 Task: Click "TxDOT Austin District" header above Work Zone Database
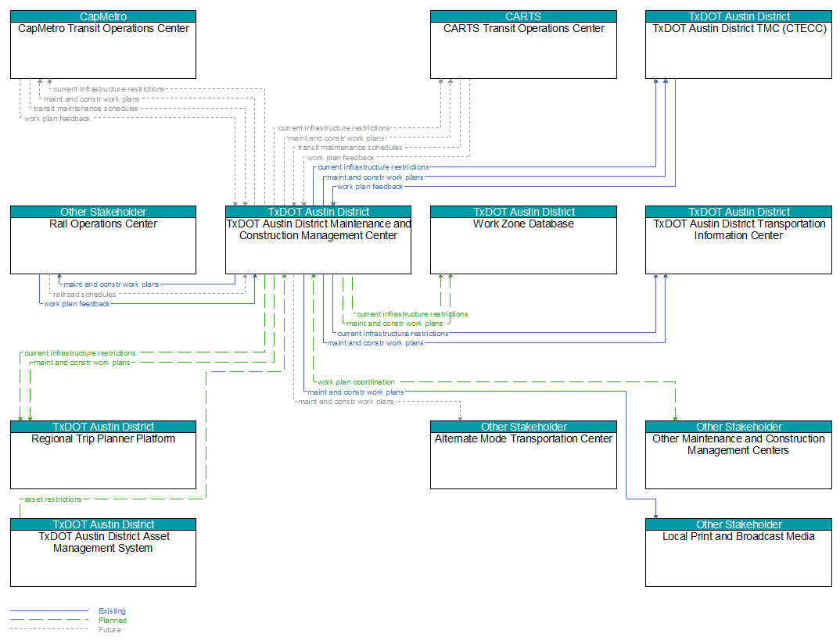[523, 212]
